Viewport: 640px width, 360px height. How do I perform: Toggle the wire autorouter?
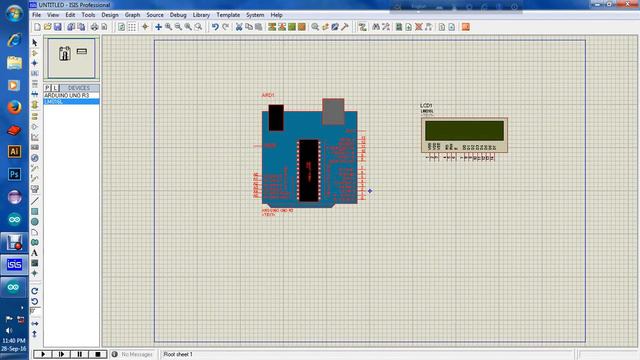click(362, 27)
